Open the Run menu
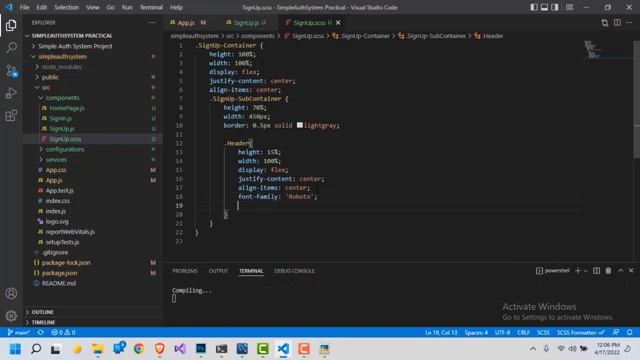The image size is (640, 360). (127, 7)
